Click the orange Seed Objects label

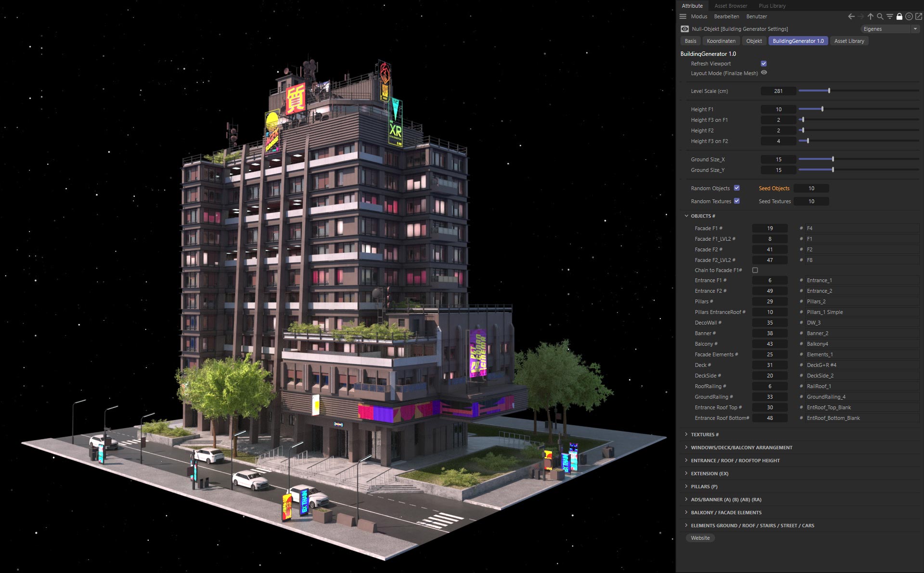774,188
